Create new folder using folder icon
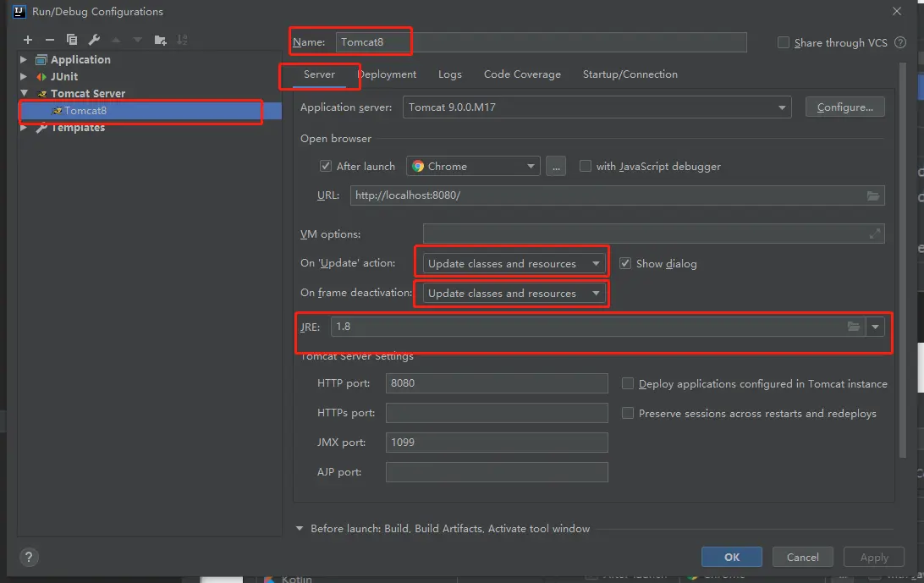Viewport: 924px width, 583px height. 160,40
